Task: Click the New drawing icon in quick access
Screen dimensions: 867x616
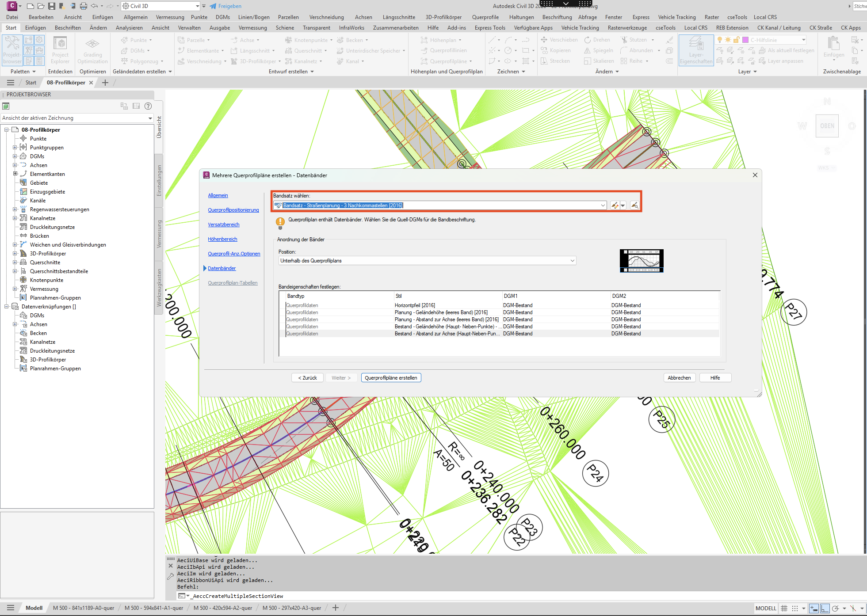Action: [x=30, y=6]
